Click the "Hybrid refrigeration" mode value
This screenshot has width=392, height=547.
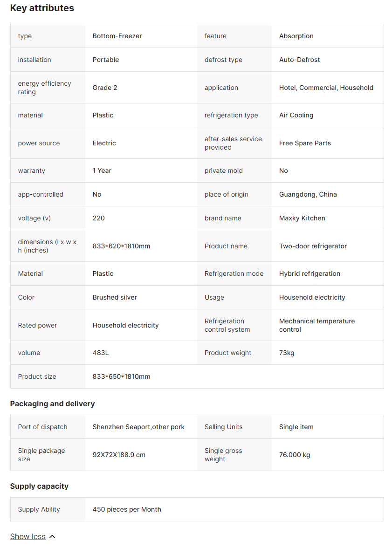coord(309,273)
